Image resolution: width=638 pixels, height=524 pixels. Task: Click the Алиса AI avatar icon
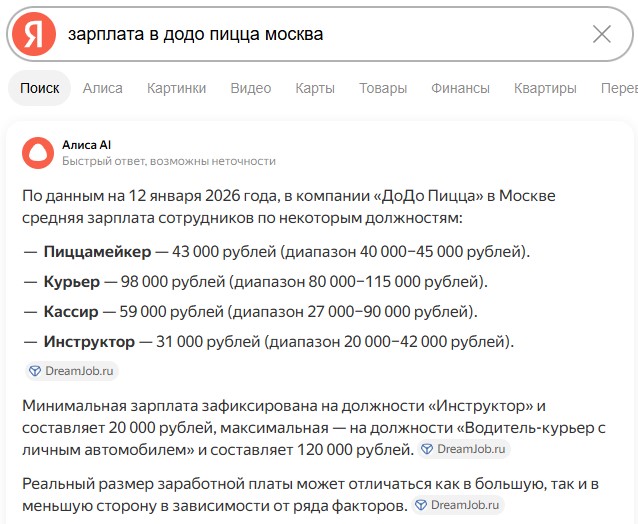pos(38,153)
